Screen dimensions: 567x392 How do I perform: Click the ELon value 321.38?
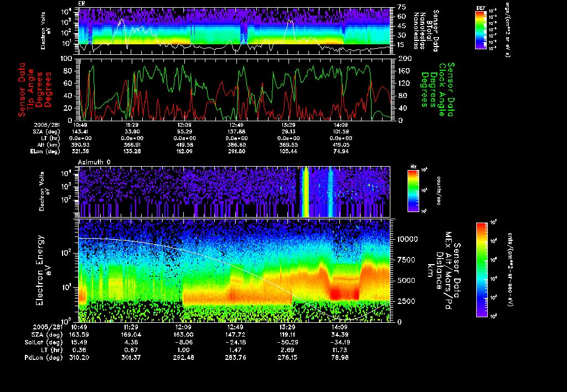pyautogui.click(x=80, y=151)
